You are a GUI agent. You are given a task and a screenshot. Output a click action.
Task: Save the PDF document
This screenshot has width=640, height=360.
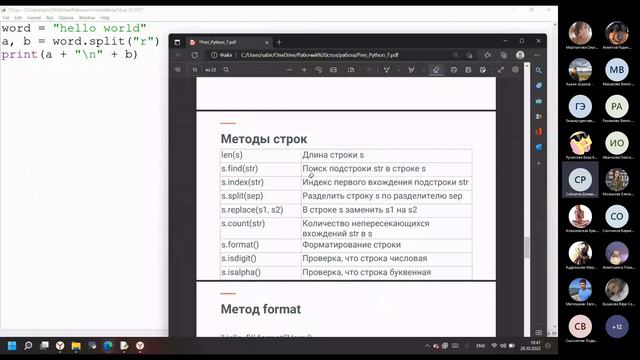468,70
